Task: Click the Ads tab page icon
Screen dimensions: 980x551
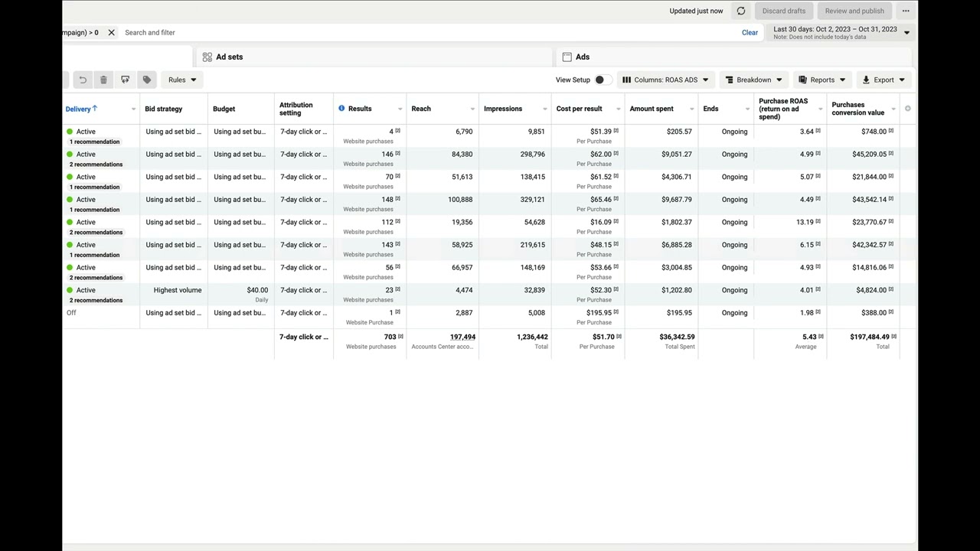Action: 567,57
